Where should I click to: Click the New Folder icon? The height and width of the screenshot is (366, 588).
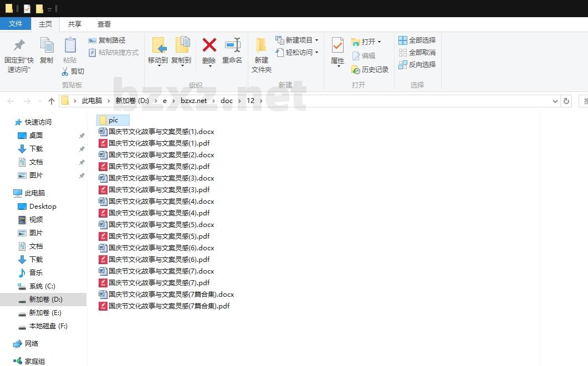pos(261,46)
